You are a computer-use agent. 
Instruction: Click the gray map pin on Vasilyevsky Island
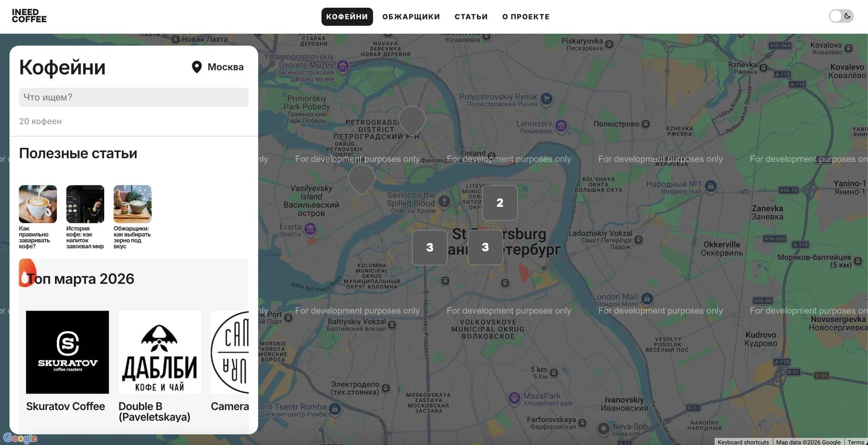point(361,178)
